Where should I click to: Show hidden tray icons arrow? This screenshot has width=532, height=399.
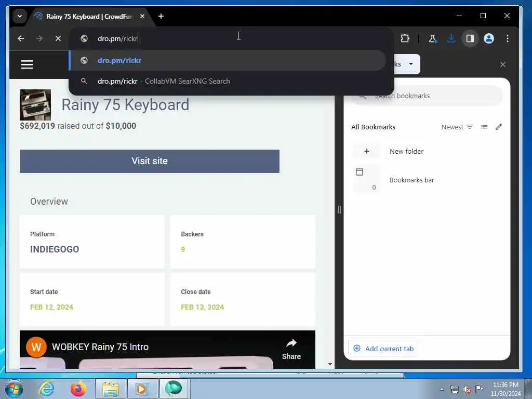coord(442,389)
